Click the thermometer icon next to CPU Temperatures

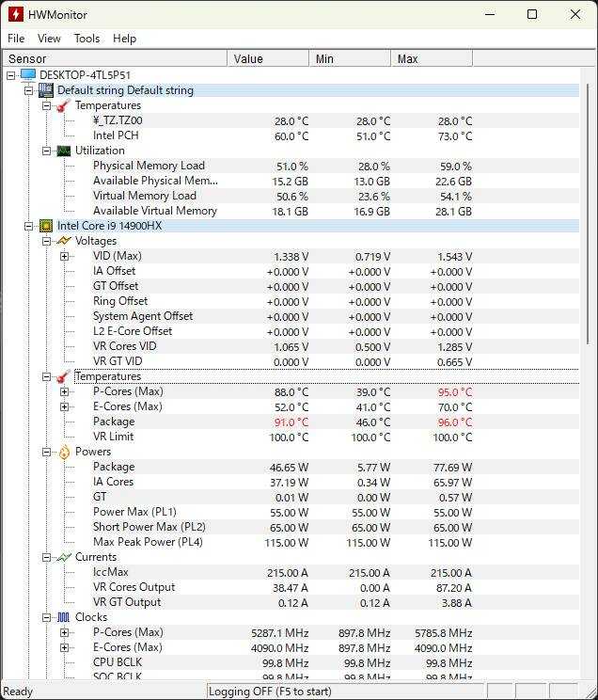click(x=63, y=376)
